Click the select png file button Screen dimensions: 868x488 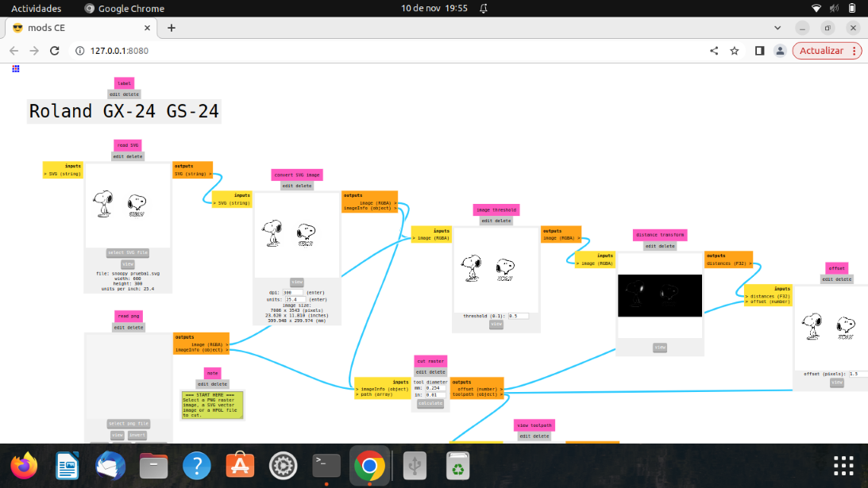tap(129, 424)
